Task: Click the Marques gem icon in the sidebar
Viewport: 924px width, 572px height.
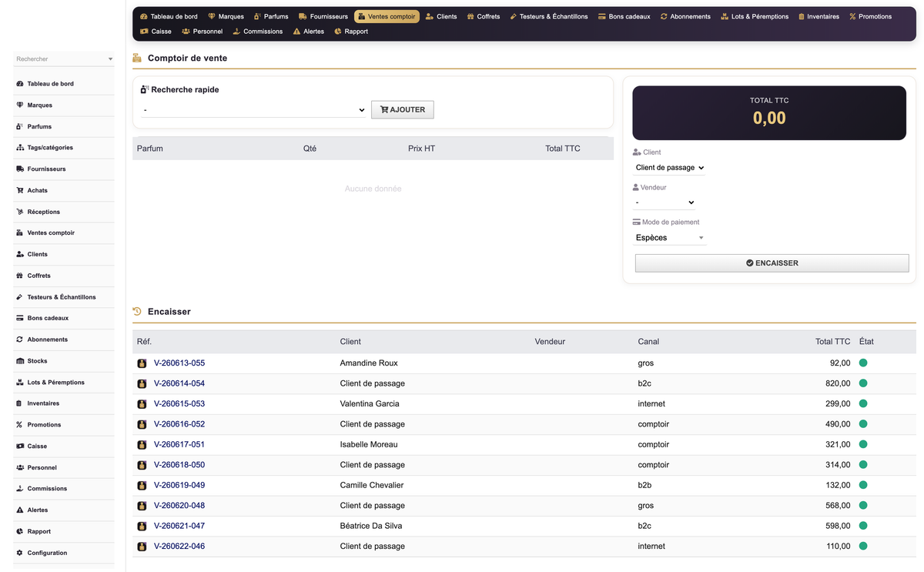Action: pyautogui.click(x=19, y=105)
